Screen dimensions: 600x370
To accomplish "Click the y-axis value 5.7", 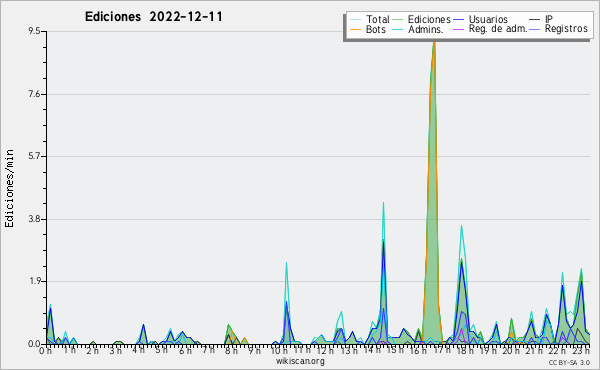I will pos(34,156).
